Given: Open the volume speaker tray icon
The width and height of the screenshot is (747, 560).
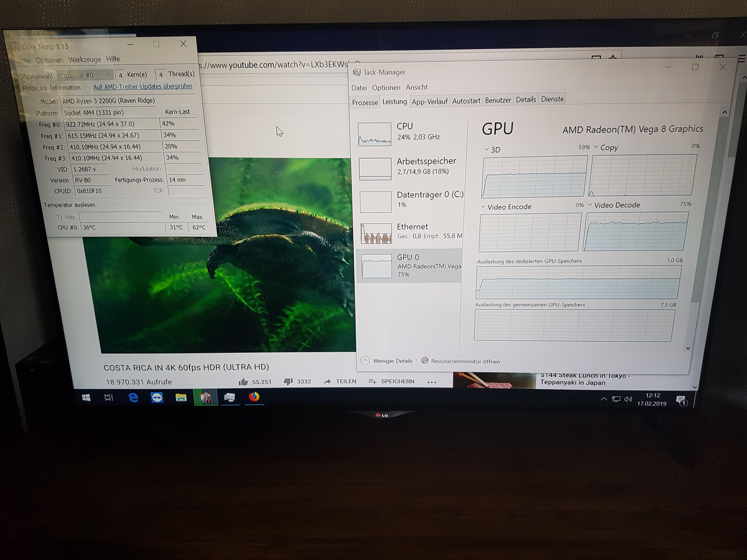Looking at the screenshot, I should (x=628, y=399).
